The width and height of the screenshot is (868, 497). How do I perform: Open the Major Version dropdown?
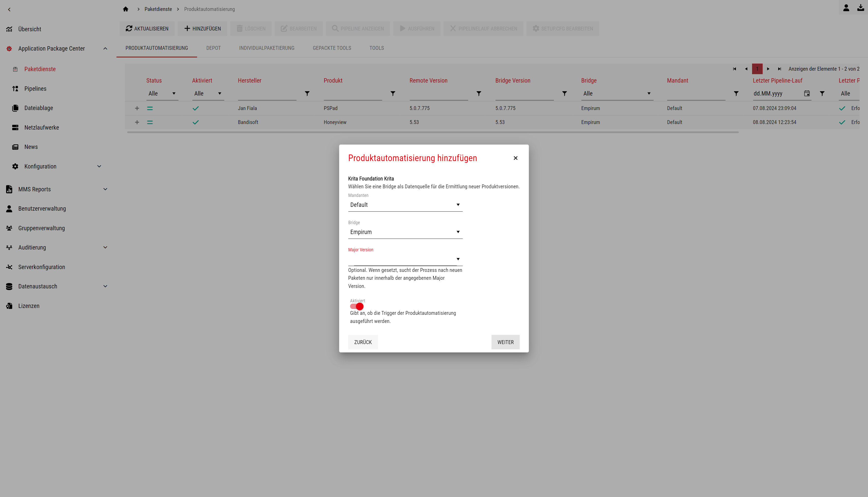405,259
